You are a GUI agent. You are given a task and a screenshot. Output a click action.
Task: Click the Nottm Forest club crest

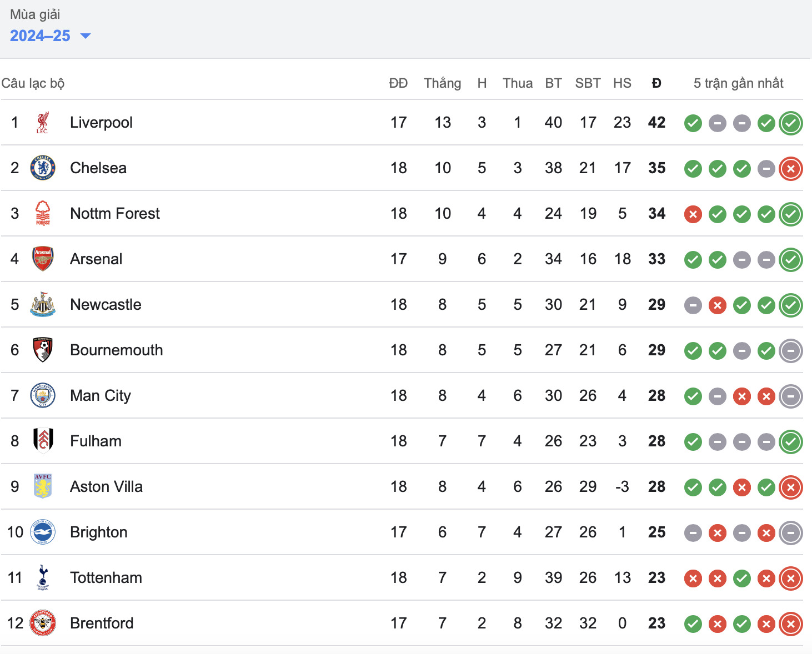[43, 214]
